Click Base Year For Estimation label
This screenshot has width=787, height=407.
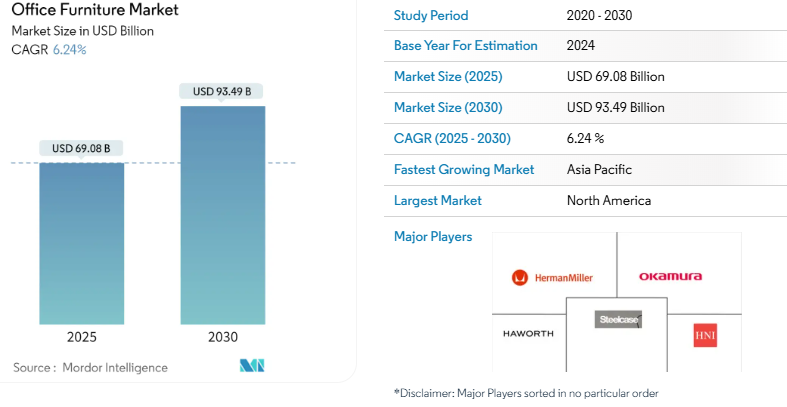[465, 46]
